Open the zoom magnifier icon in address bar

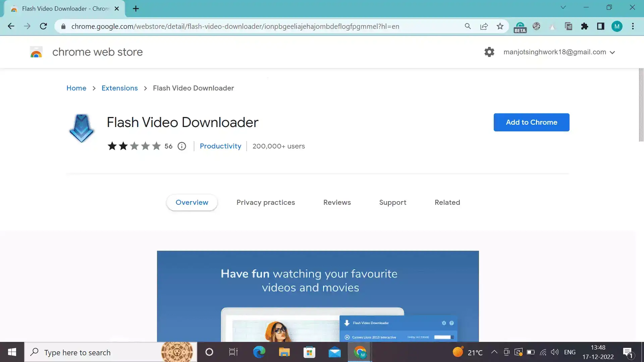(468, 26)
